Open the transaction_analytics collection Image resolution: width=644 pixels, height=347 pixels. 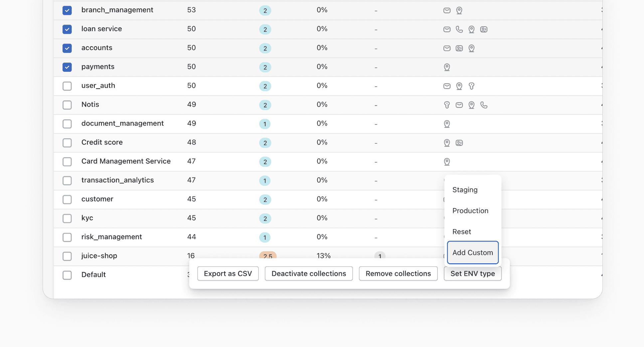(118, 180)
